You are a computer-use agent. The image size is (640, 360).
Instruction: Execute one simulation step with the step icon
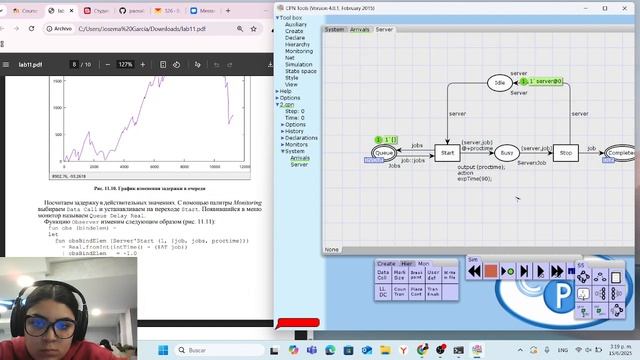coord(524,271)
